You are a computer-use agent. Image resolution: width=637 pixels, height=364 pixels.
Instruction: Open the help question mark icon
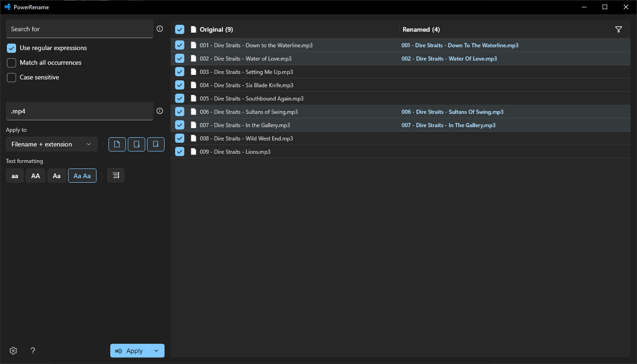click(x=33, y=351)
